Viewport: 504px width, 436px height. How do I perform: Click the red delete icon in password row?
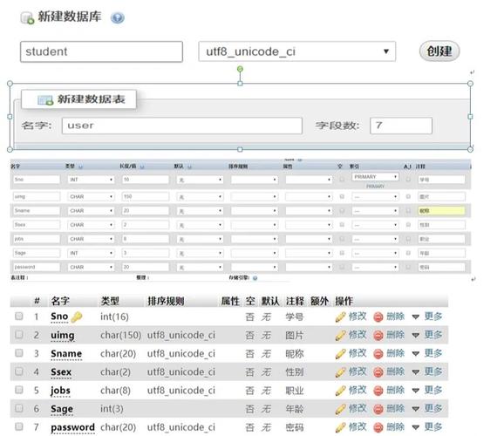click(378, 427)
